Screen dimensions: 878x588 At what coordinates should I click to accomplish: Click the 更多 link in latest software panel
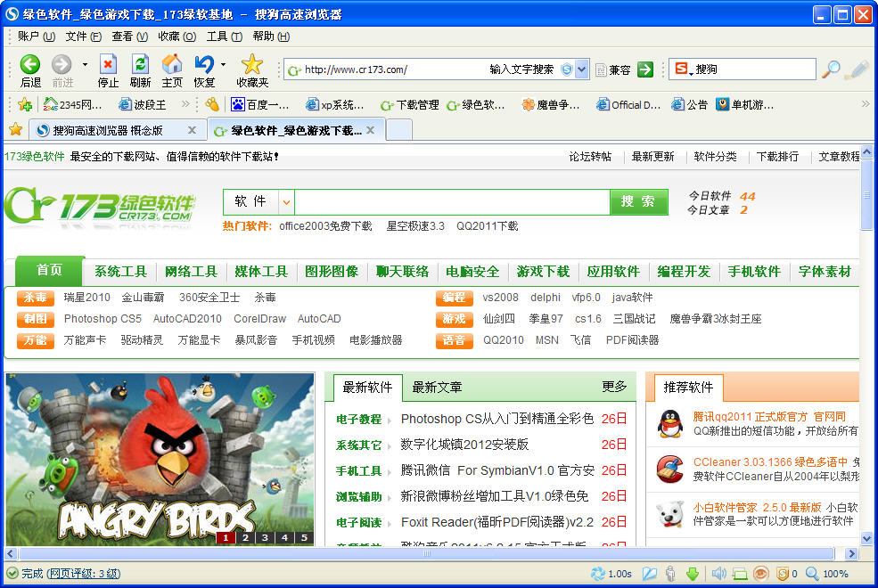point(613,387)
